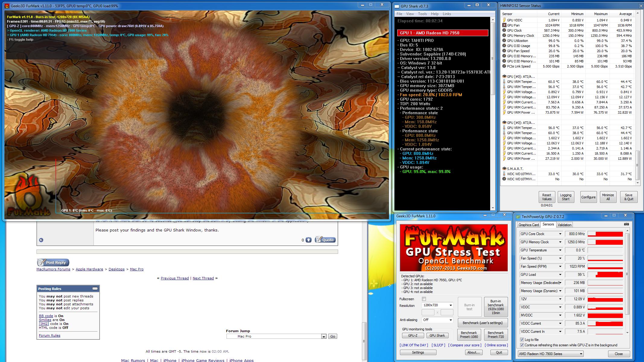Collapse the Posting Rules box via minus icon

pyautogui.click(x=95, y=288)
